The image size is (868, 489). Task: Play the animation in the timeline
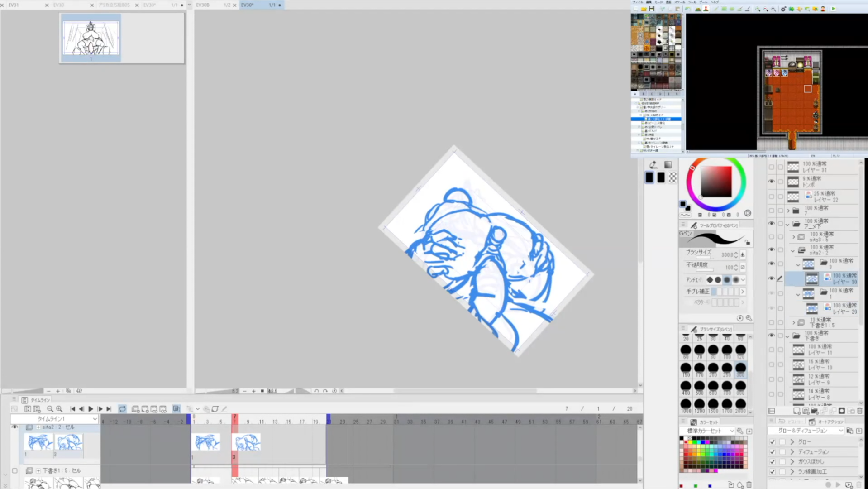[x=91, y=409]
